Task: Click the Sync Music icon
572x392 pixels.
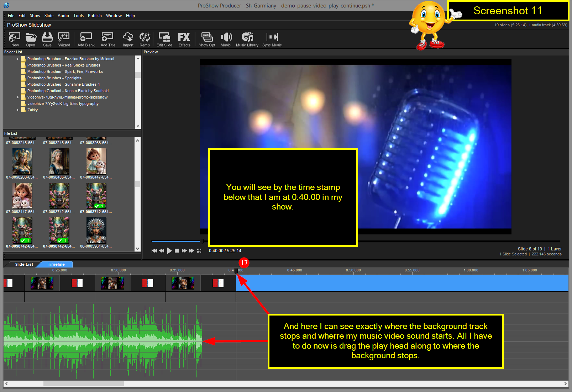Action: coord(272,39)
